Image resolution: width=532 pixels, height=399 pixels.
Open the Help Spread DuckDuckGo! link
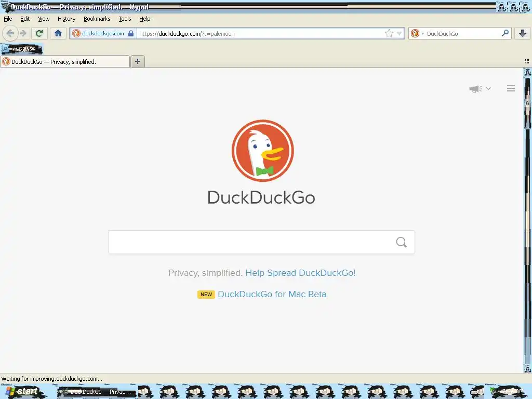pos(300,273)
